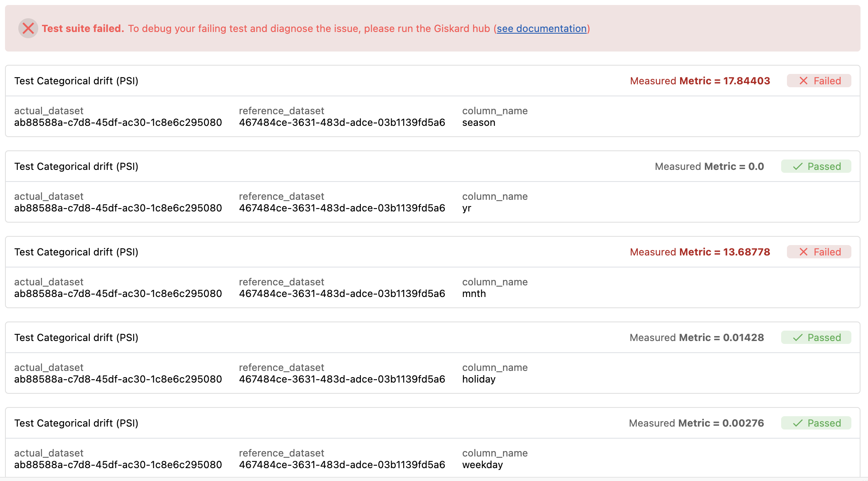Click the red error circle icon at top left

point(28,28)
